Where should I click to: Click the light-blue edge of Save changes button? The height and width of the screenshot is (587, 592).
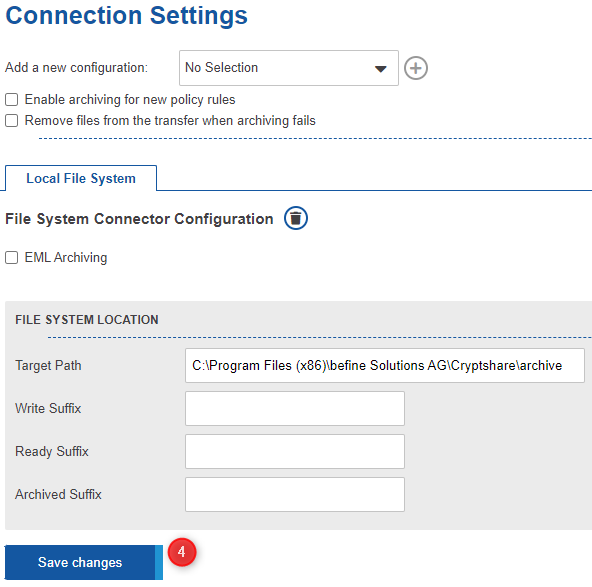(159, 562)
